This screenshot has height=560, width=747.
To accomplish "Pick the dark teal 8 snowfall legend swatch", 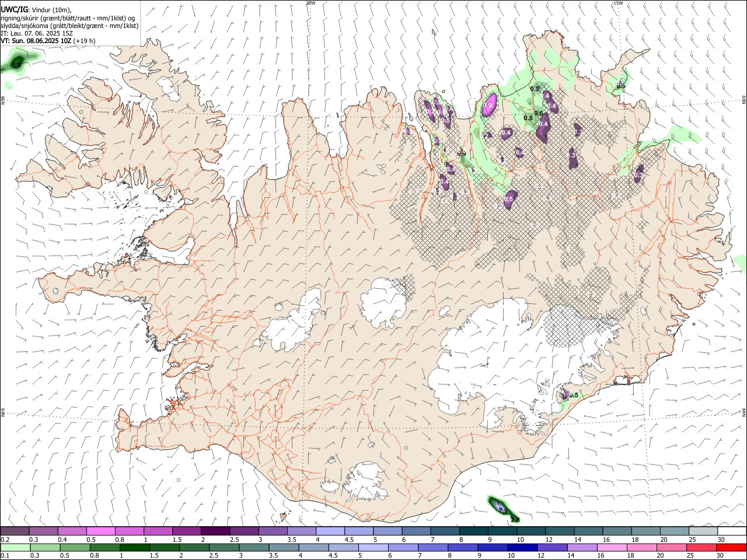I will pos(474,531).
